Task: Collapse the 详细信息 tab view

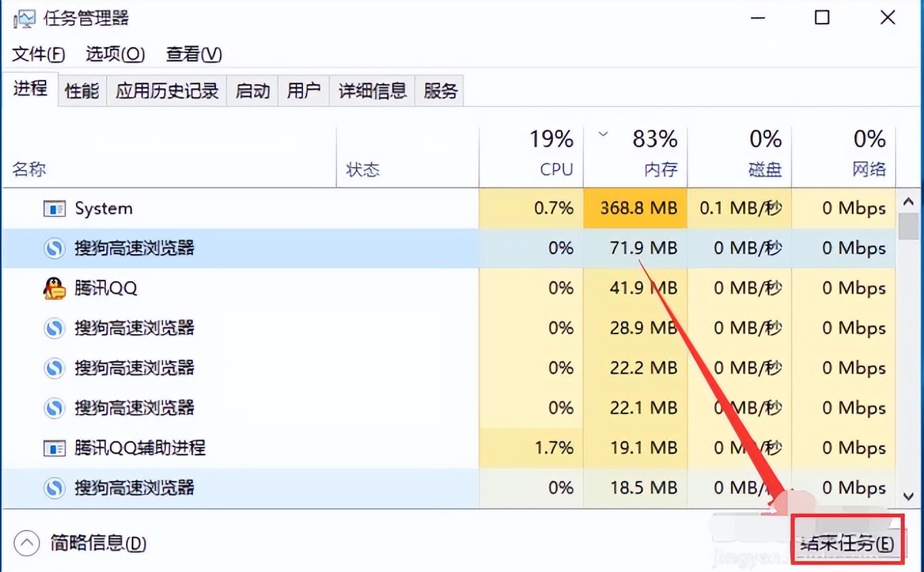Action: [372, 90]
